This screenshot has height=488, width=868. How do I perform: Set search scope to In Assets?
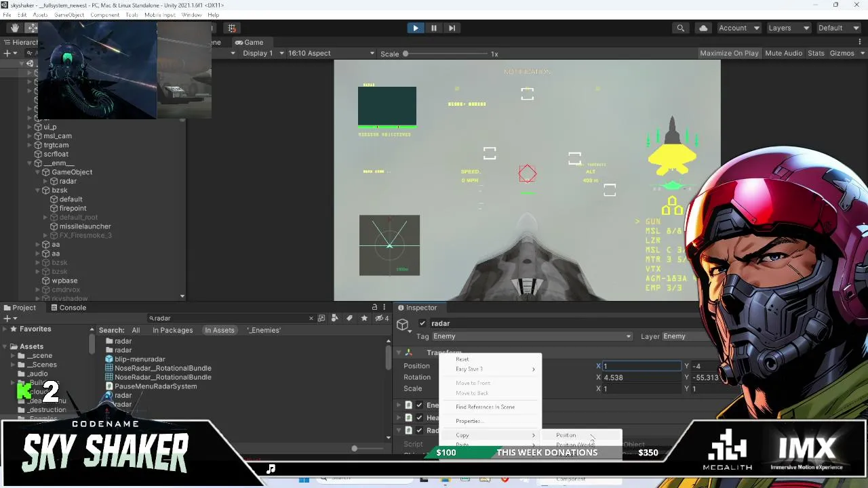point(220,330)
